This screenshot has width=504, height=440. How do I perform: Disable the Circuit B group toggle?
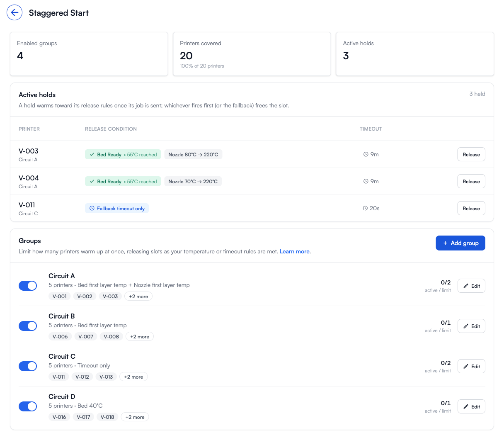(x=28, y=326)
